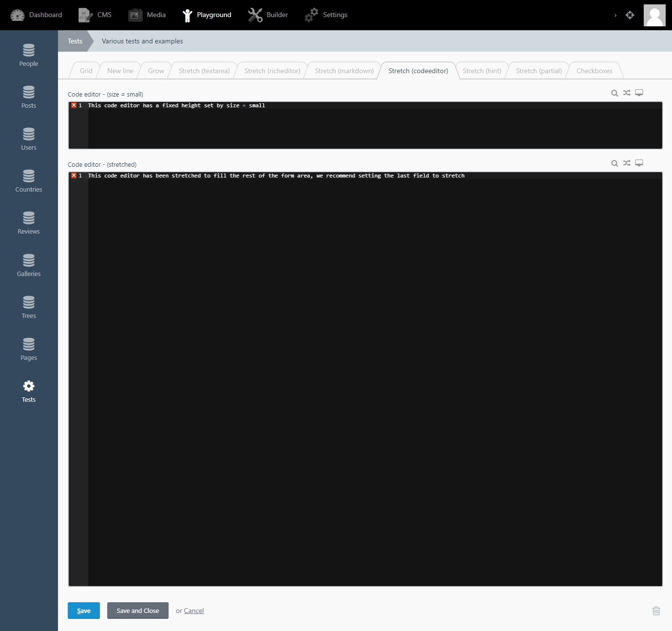Open the Stretch (hint) tab
The image size is (672, 631).
481,71
